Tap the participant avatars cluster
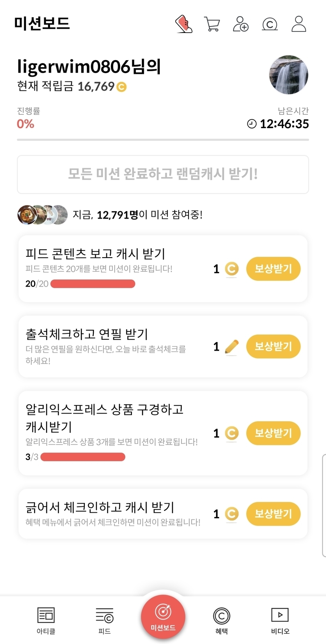Screen dimensions: 326x644 coord(42,215)
